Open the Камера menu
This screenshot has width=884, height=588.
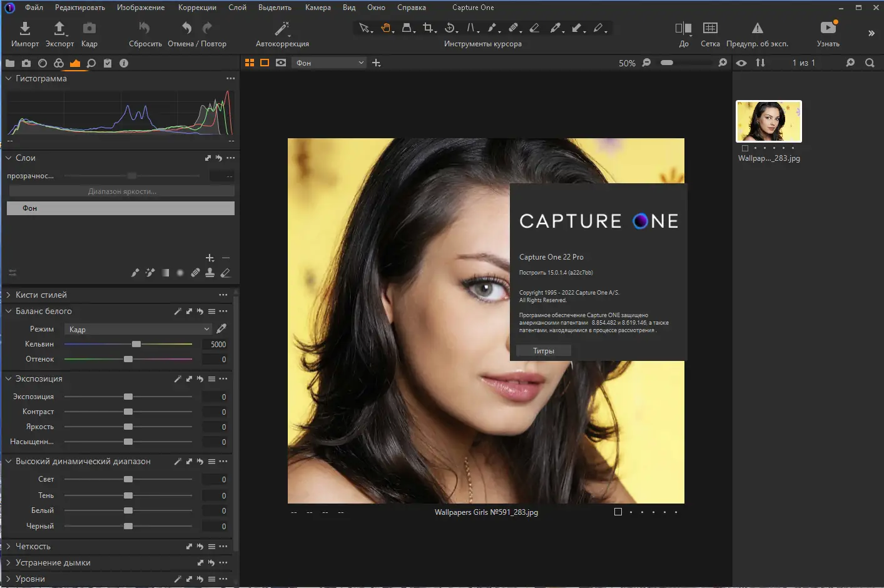point(318,8)
